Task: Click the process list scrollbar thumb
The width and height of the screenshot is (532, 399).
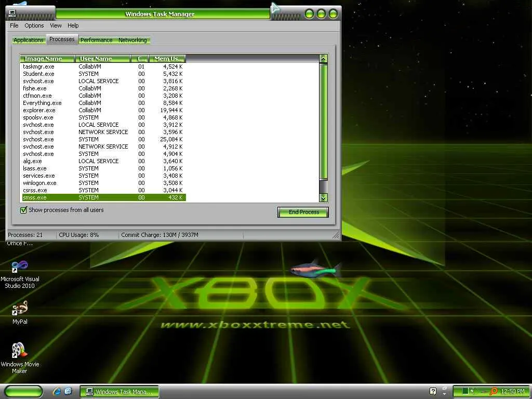Action: [323, 122]
